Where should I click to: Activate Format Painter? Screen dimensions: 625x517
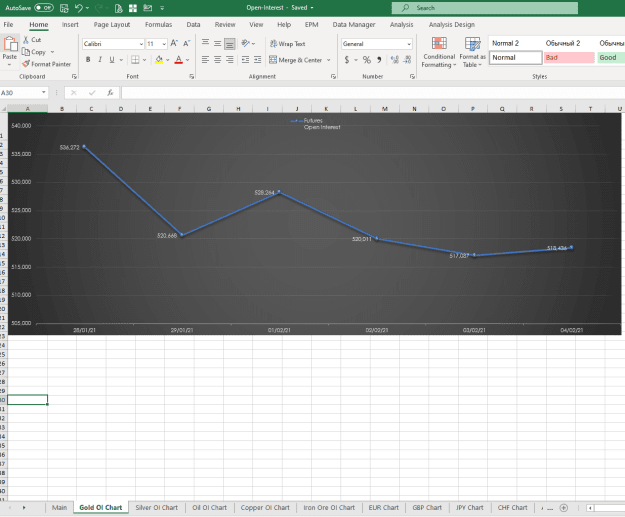point(47,64)
